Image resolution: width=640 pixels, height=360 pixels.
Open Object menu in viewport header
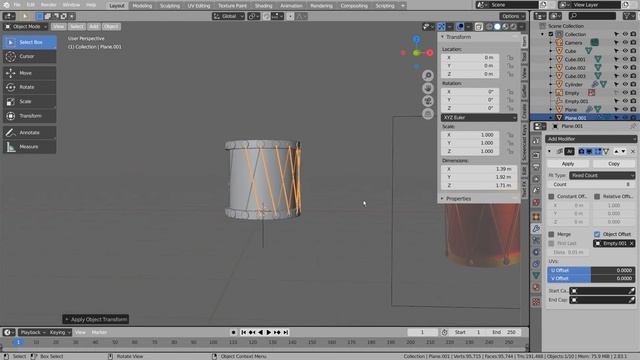point(111,27)
